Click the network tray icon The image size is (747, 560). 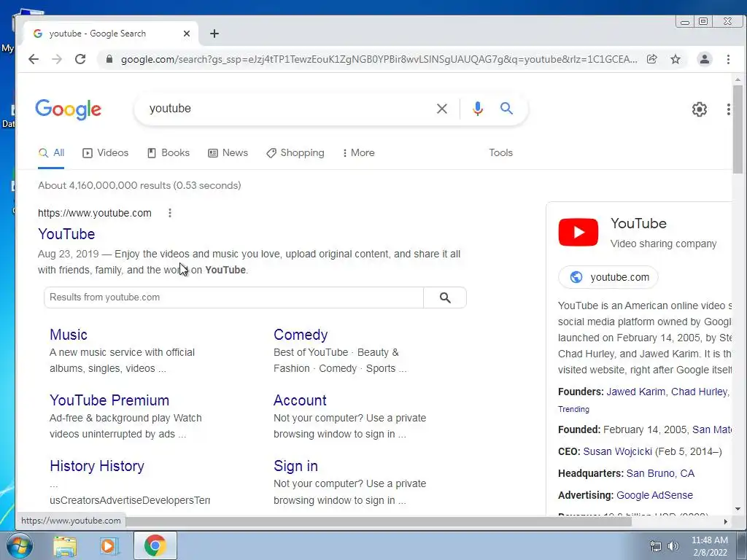(656, 546)
